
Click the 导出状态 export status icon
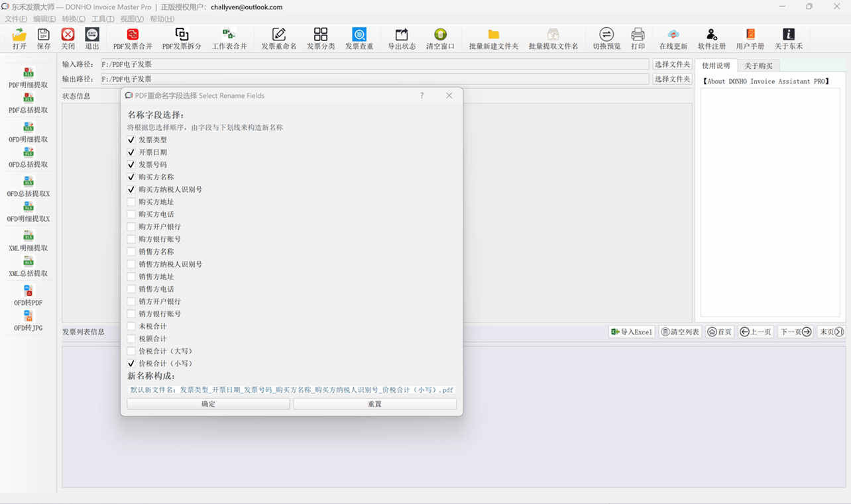(402, 39)
